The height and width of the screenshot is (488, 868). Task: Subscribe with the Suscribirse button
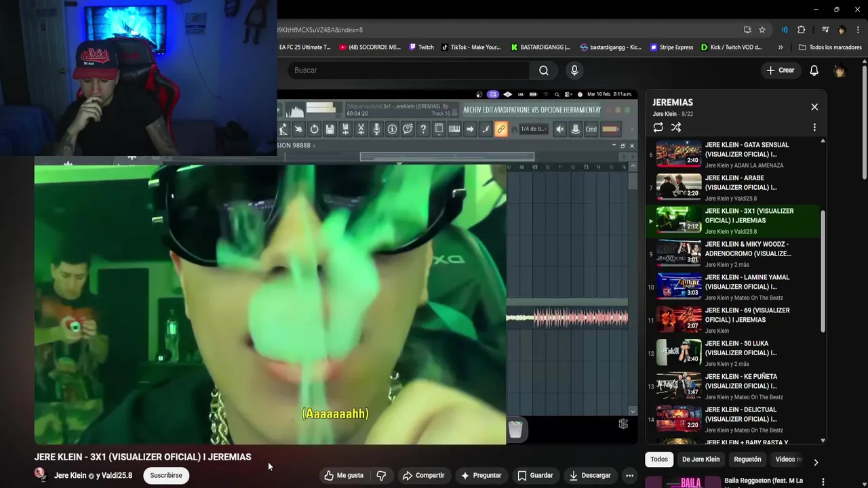point(166,476)
